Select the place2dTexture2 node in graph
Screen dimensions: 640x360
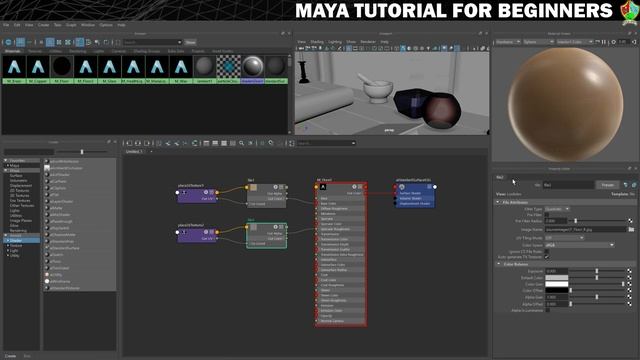pos(197,235)
